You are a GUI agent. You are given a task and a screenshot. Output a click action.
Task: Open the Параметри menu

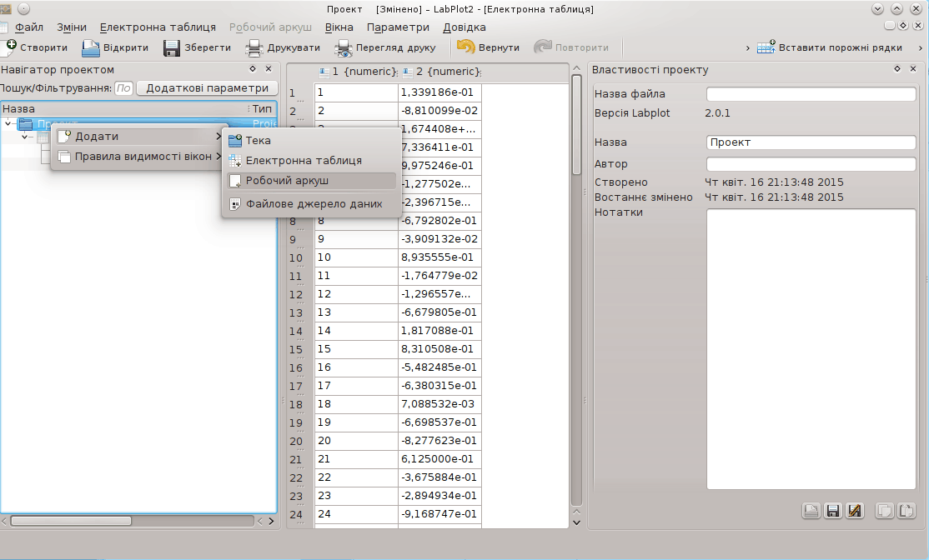pos(398,27)
